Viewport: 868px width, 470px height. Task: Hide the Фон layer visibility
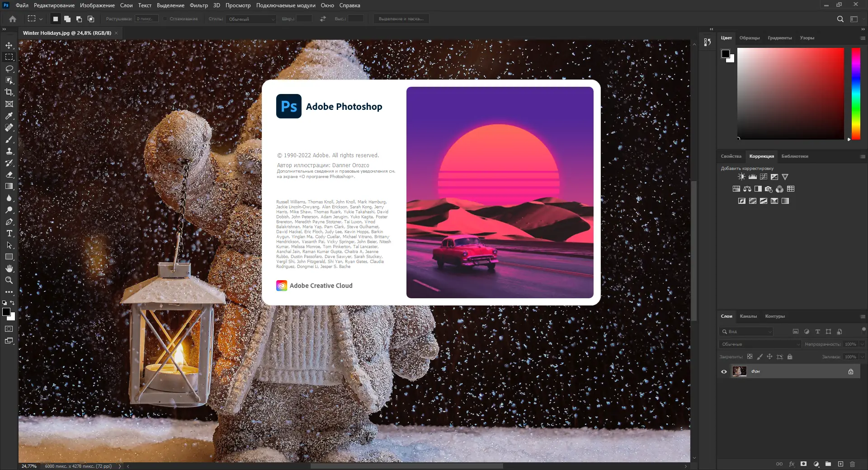[725, 371]
